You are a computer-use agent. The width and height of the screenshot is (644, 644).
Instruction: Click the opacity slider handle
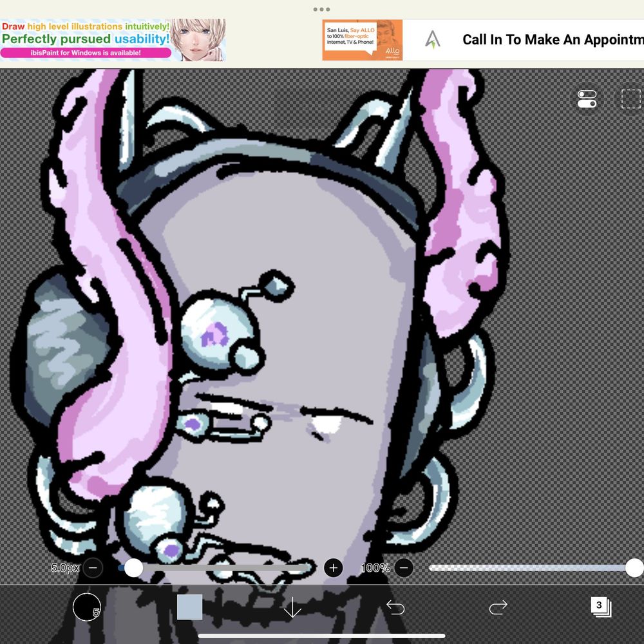click(x=634, y=567)
